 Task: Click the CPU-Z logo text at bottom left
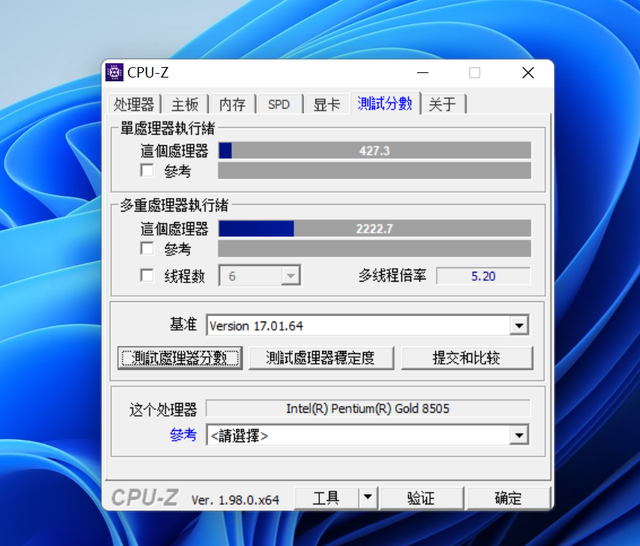click(145, 498)
